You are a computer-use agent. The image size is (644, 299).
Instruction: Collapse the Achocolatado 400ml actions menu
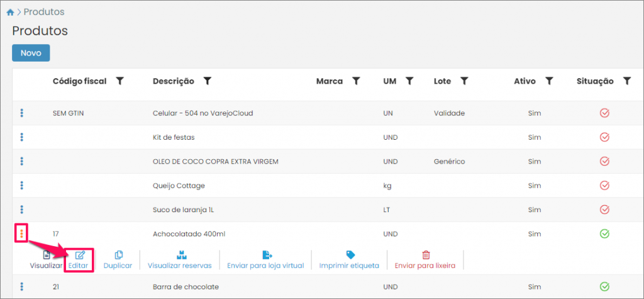point(22,234)
